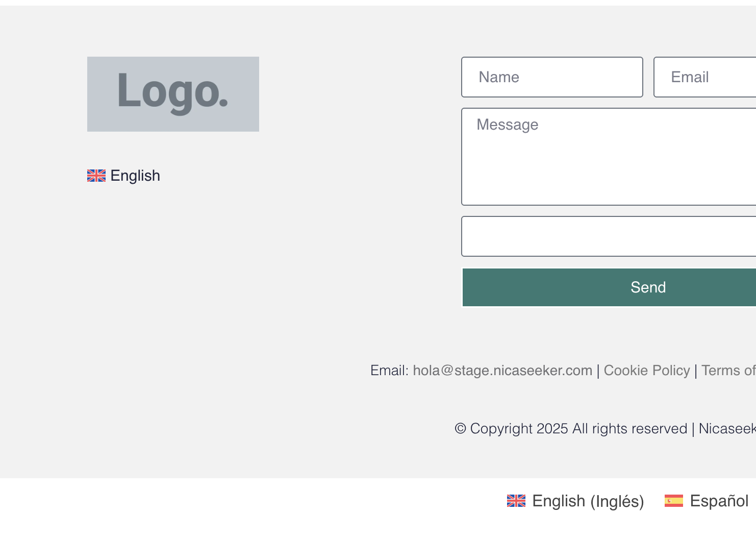This screenshot has width=756, height=539.
Task: Focus the Name input field
Action: [552, 77]
